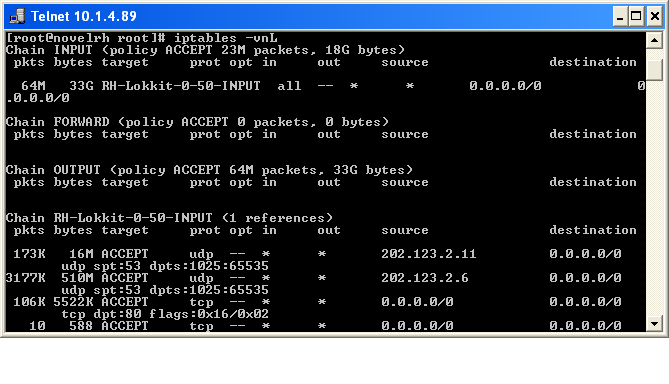
Task: Click 'RH-Lokkit-0-50-INPUT' target in INPUT chain
Action: pyautogui.click(x=181, y=86)
